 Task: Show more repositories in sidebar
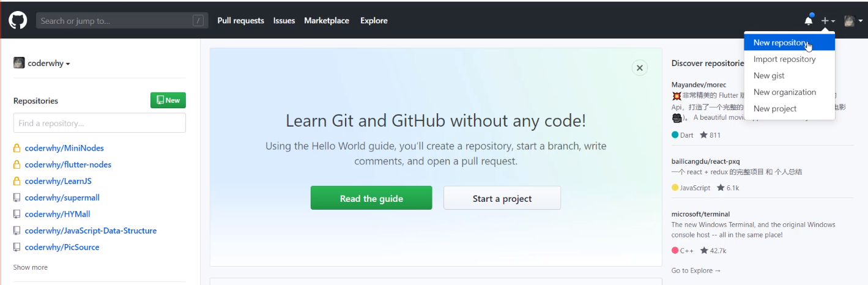coord(31,267)
